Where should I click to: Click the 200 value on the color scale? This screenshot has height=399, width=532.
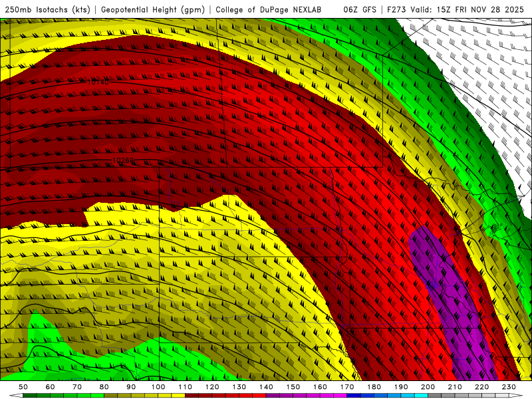[x=428, y=387]
